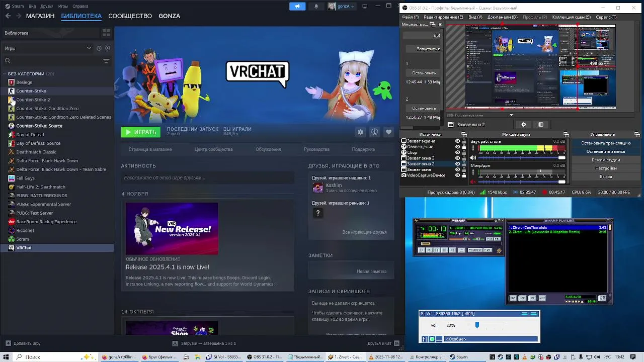Show recent games clock icon
The width and height of the screenshot is (644, 362).
(x=99, y=48)
